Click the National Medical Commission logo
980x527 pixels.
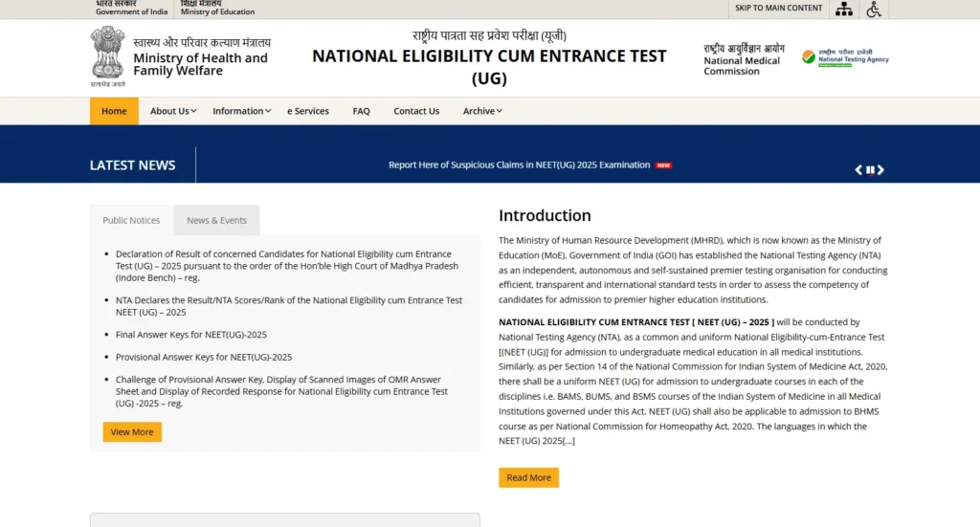coord(743,59)
